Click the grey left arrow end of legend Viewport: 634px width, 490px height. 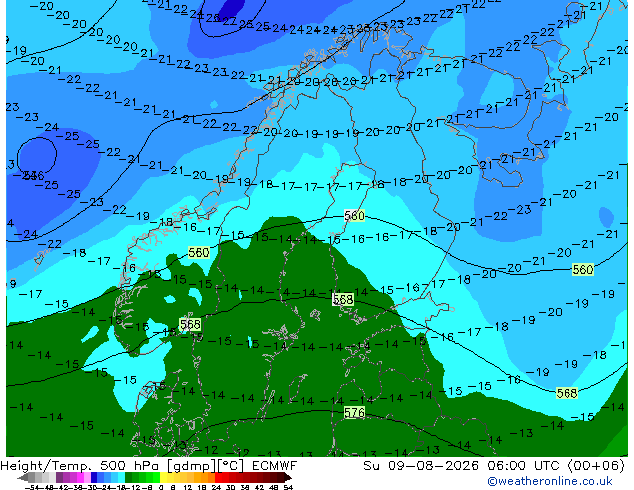(23, 477)
